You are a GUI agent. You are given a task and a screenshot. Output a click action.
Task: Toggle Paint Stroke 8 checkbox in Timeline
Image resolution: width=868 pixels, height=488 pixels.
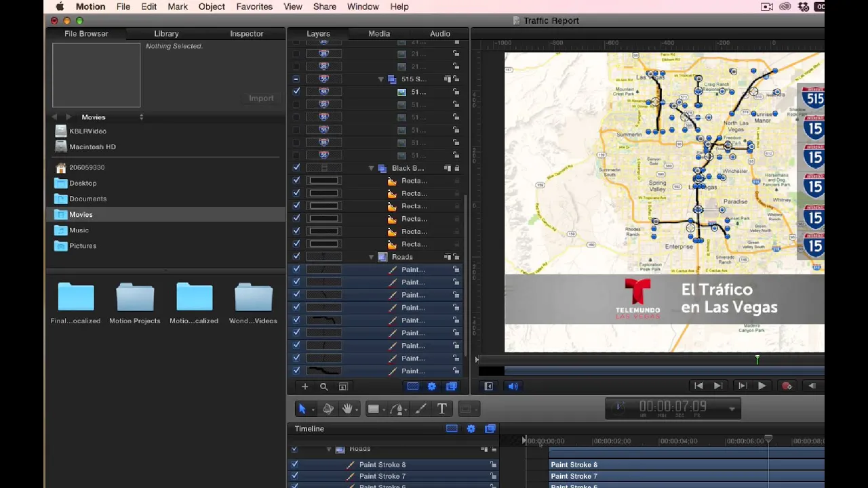[x=294, y=464]
